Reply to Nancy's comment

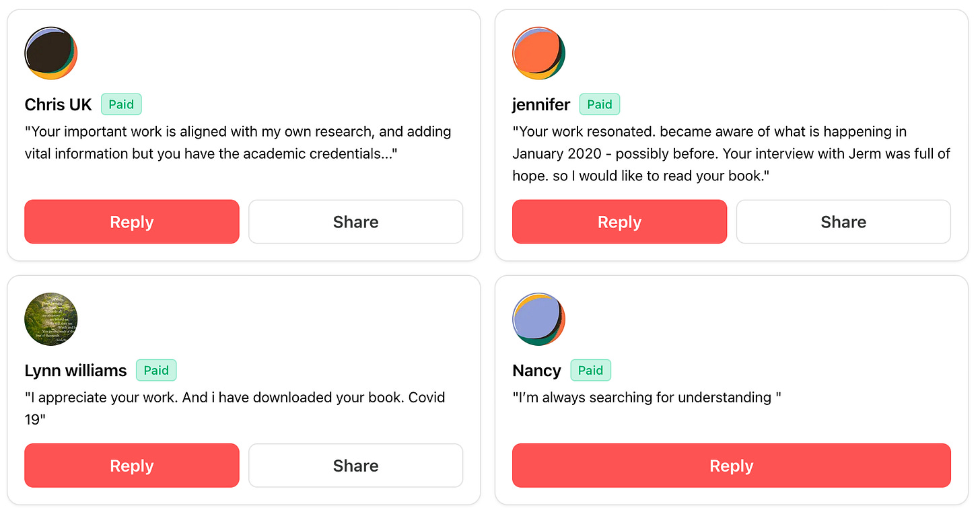click(x=732, y=466)
